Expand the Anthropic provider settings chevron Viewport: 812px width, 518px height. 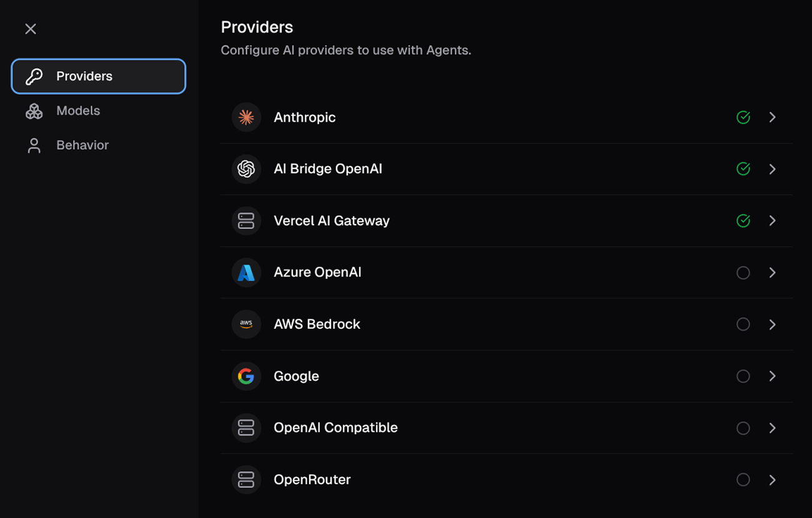(x=773, y=117)
